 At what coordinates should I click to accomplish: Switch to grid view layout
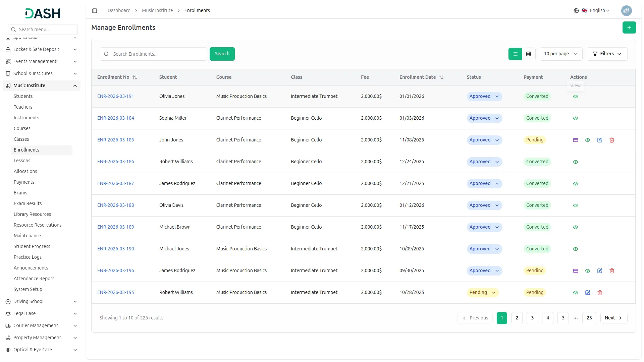[x=528, y=54]
